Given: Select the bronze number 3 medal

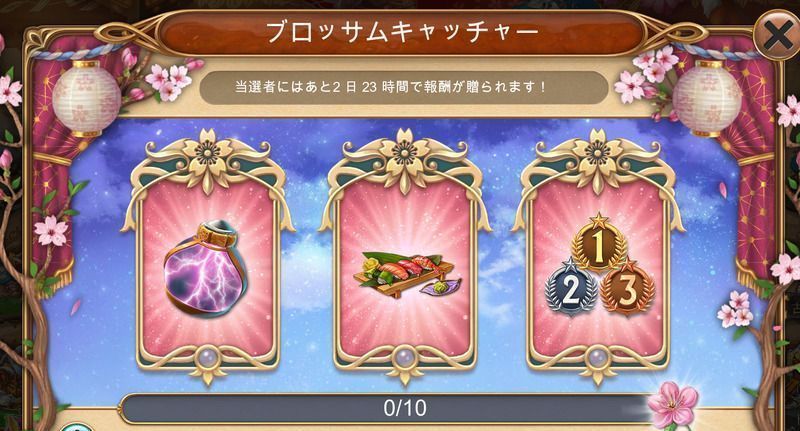Looking at the screenshot, I should tap(627, 288).
